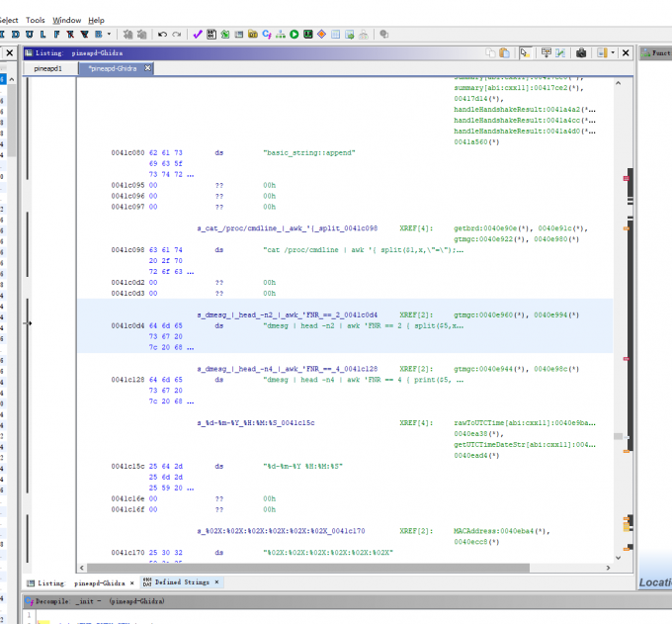
Task: Undo the last action
Action: click(x=162, y=35)
